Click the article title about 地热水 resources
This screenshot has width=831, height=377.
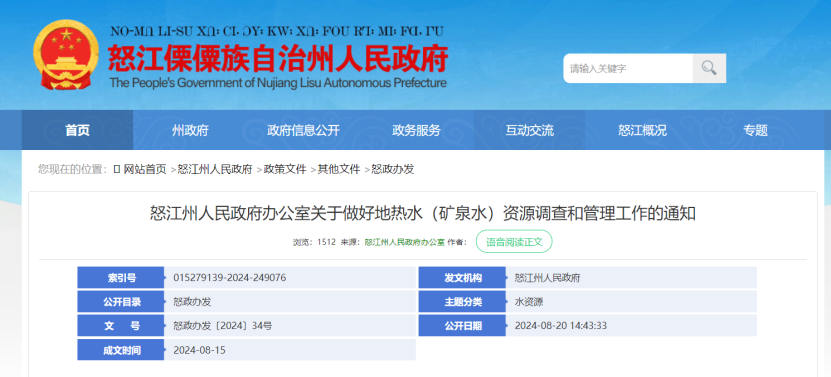click(x=422, y=214)
